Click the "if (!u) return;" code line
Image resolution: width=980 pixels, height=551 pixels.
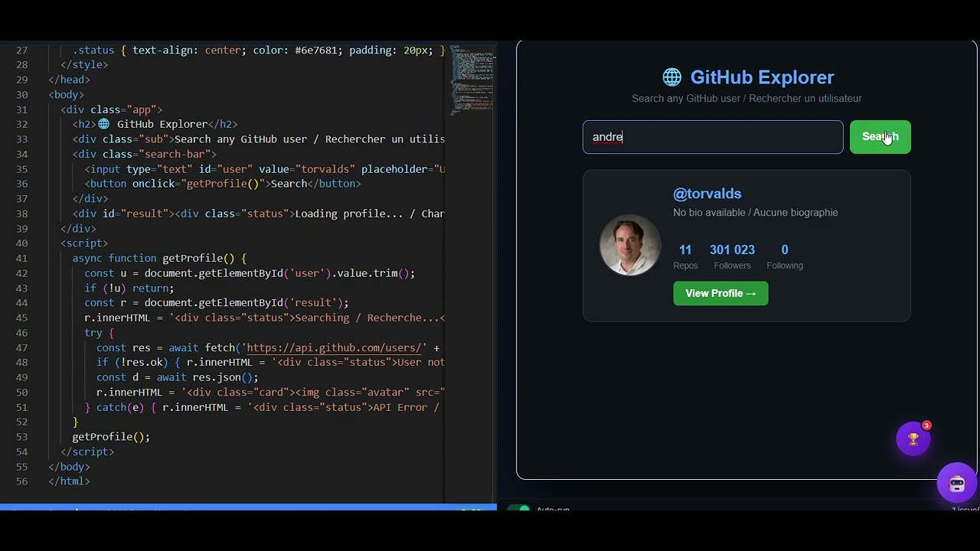pos(129,288)
